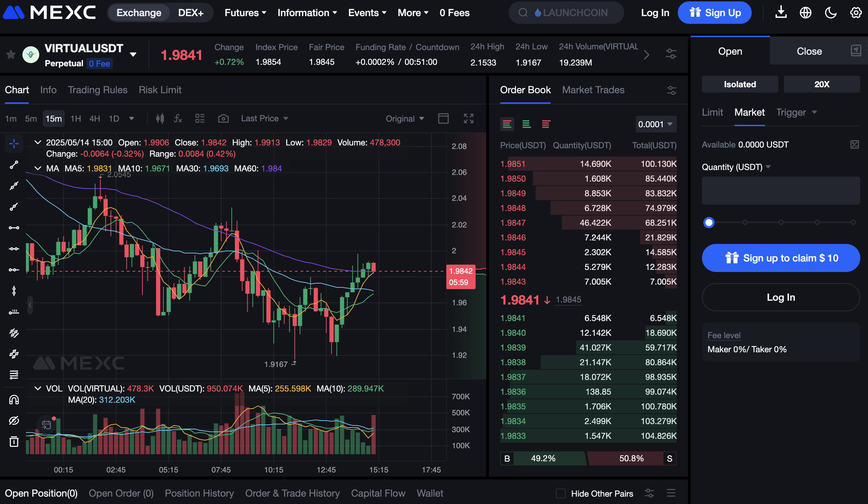Switch to the 4H timeframe

pyautogui.click(x=95, y=118)
